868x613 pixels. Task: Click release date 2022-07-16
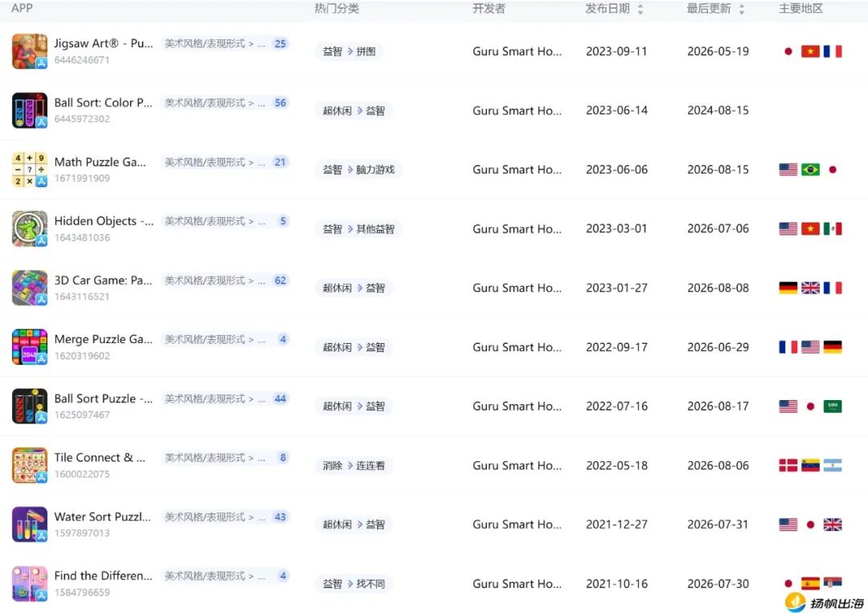616,407
